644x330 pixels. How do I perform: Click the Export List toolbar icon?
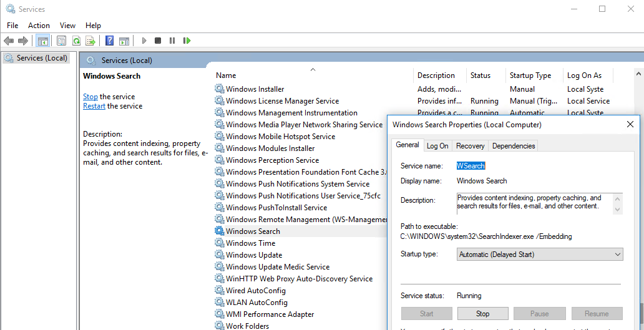pyautogui.click(x=90, y=41)
